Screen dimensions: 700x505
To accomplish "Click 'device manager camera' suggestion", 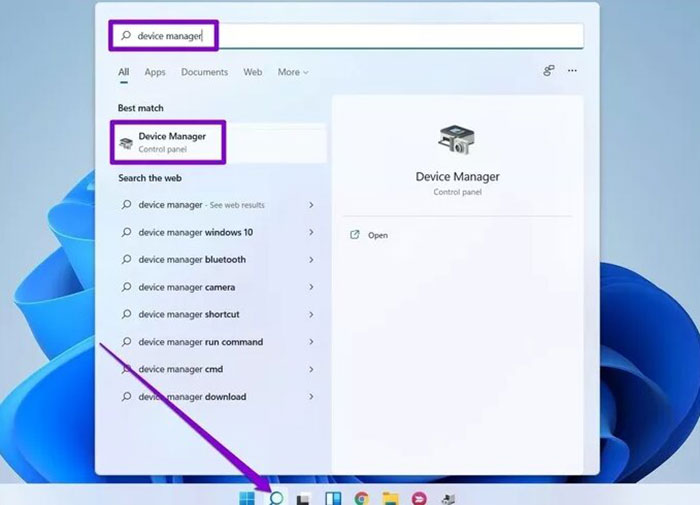I will (x=187, y=287).
